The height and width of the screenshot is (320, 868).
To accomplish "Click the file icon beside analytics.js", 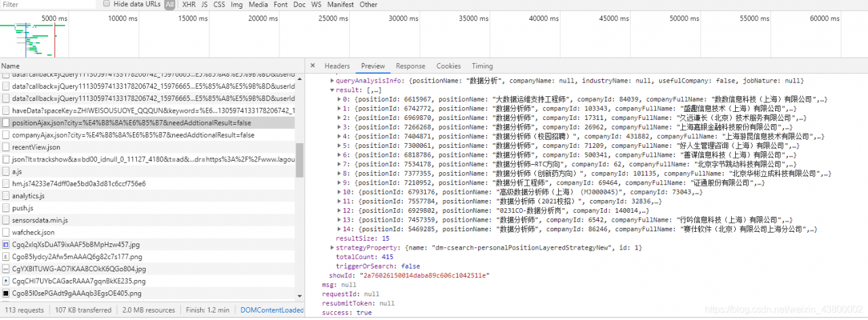I will point(6,196).
